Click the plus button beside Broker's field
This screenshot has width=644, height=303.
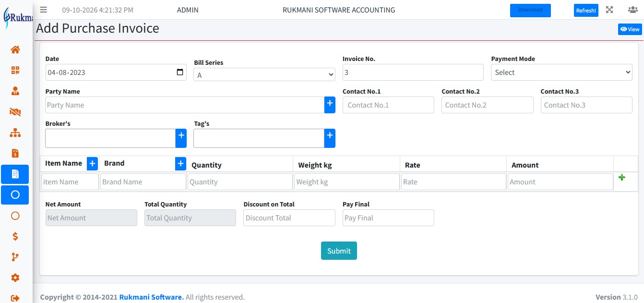181,138
